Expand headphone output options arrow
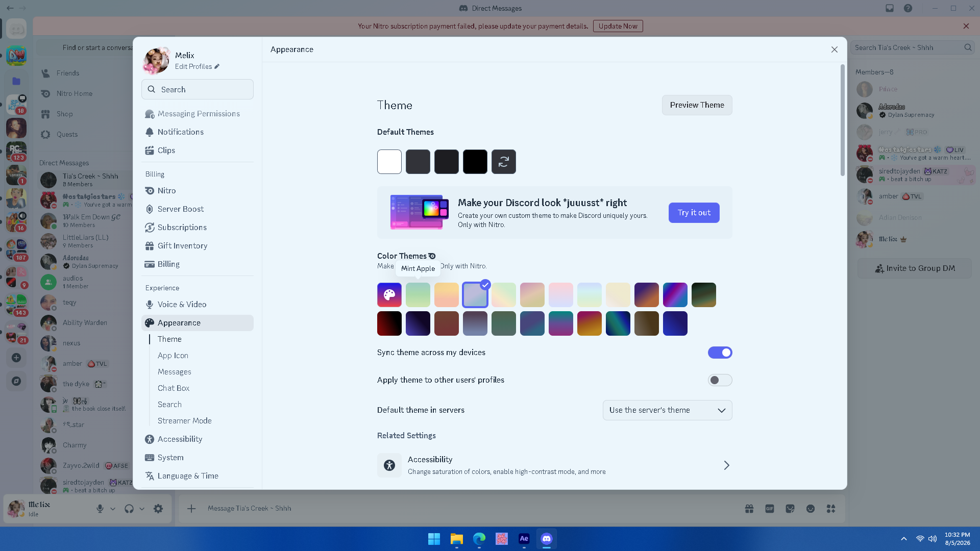This screenshot has width=980, height=551. point(142,509)
